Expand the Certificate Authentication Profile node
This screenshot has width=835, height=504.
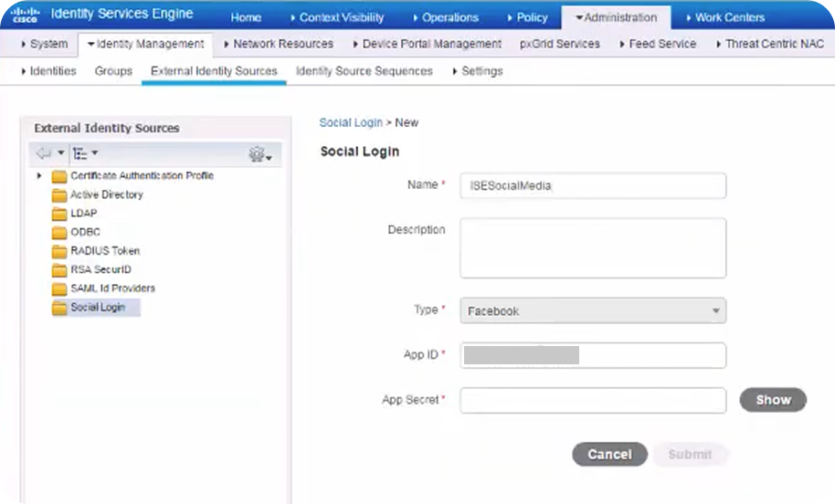(x=38, y=175)
